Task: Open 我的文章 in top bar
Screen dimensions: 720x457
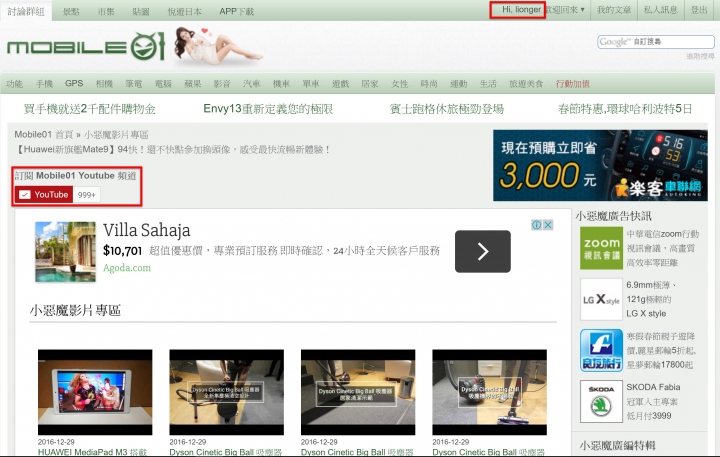Action: [614, 10]
